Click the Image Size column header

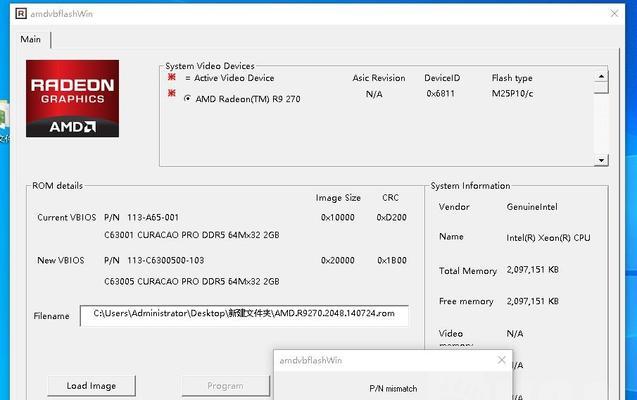coord(338,198)
